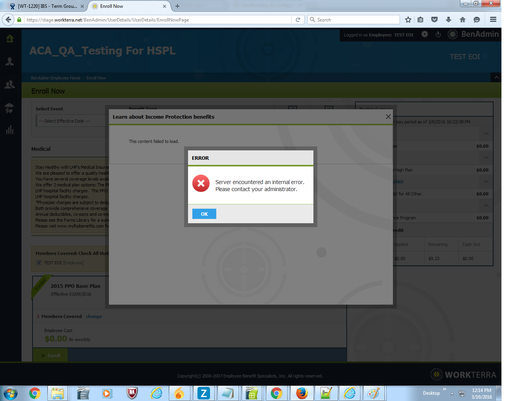532x401 pixels.
Task: Click the BenAdmin Employee Home breadcrumb
Action: click(56, 78)
